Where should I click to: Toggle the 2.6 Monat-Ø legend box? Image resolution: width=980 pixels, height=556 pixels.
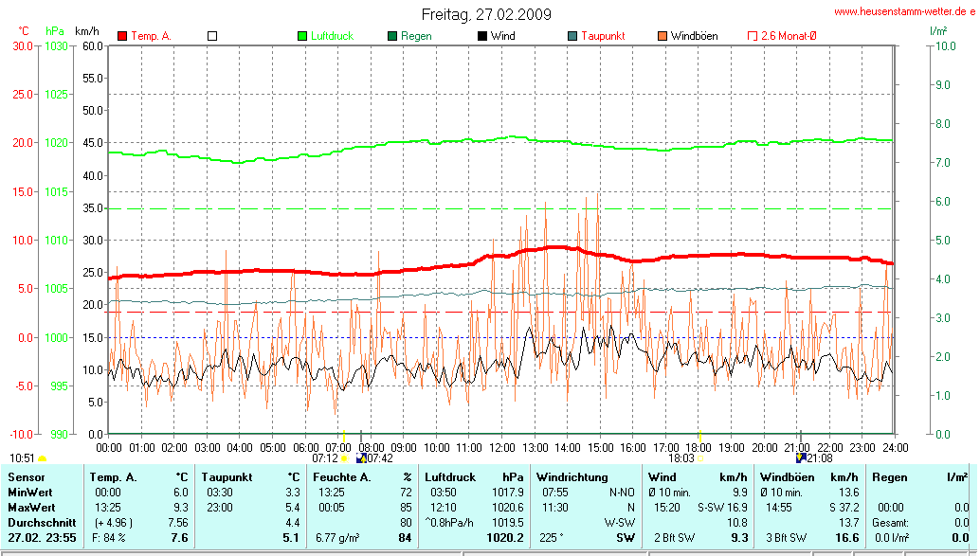(753, 36)
